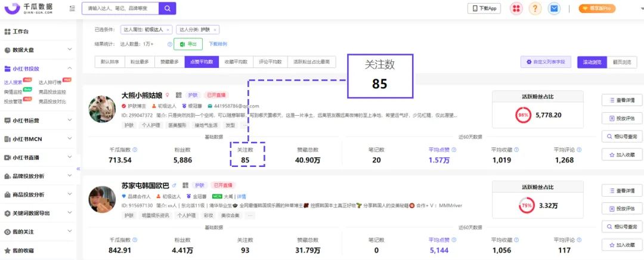This screenshot has height=260, width=644.
Task: Click 平均点赞 help icon above 5,144
Action: pos(453,240)
